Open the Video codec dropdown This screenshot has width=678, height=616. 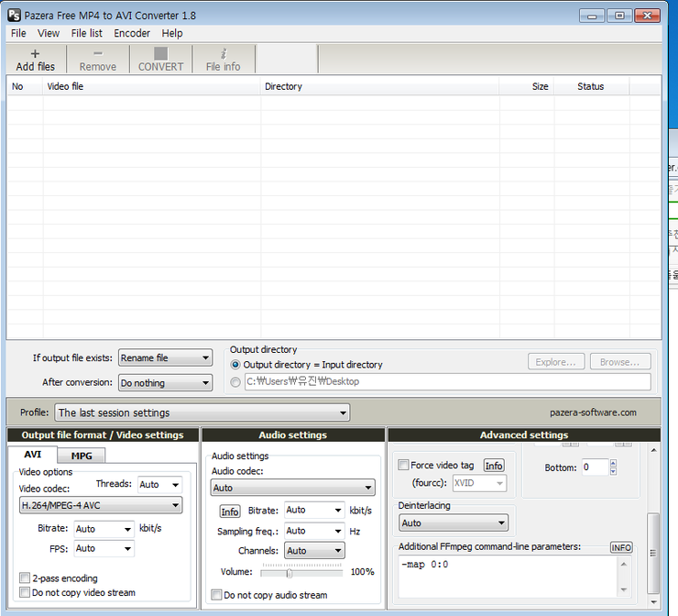coord(101,505)
